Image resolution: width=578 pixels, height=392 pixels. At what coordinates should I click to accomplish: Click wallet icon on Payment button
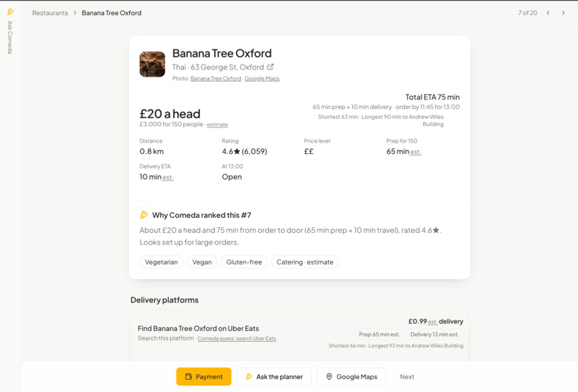[x=189, y=376]
